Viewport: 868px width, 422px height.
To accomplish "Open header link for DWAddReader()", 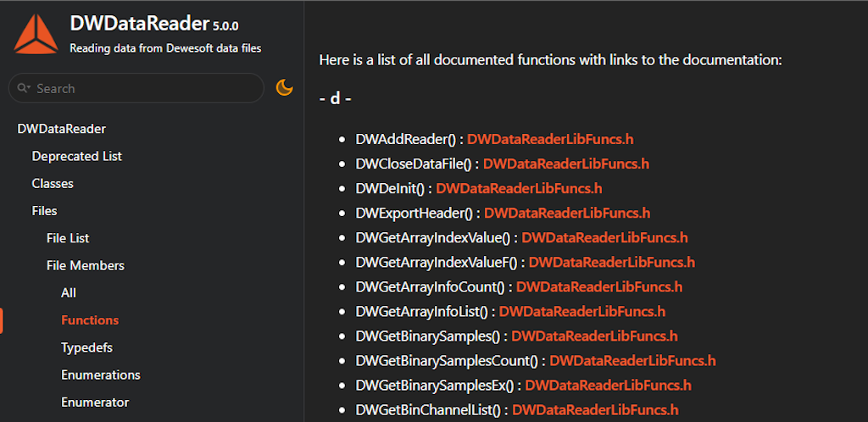I will [550, 139].
